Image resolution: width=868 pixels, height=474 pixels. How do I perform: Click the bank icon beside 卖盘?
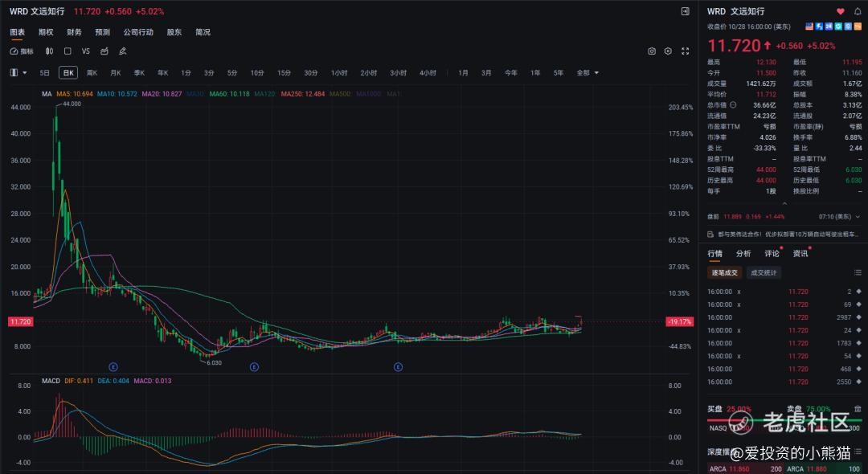(858, 409)
